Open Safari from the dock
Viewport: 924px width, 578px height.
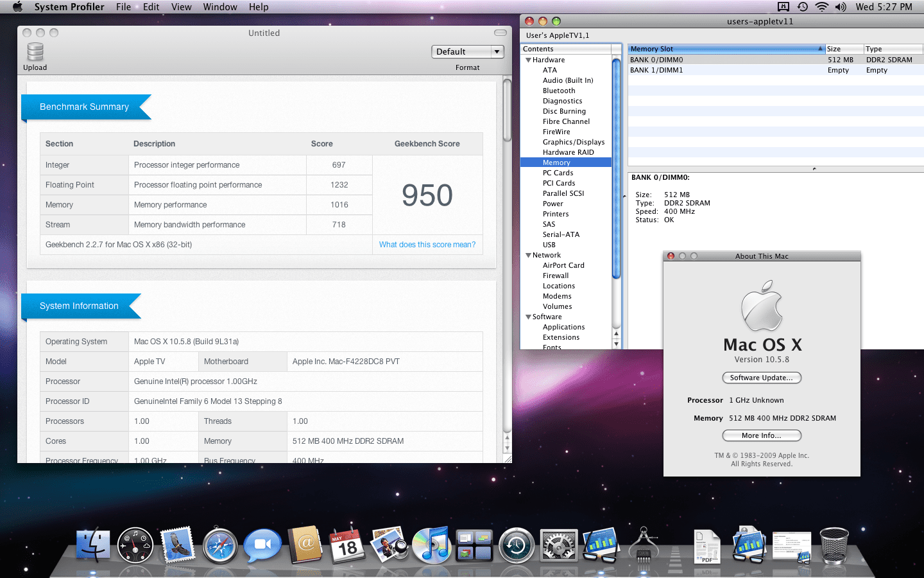(220, 546)
